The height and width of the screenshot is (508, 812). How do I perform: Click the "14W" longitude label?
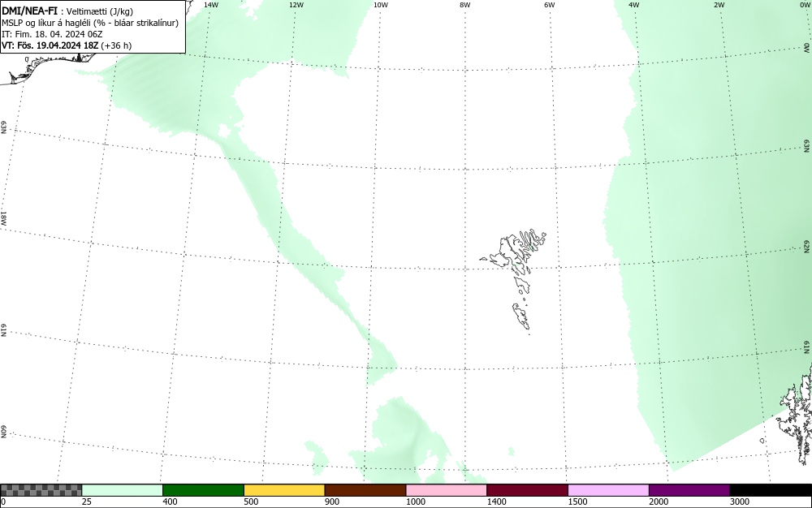(x=211, y=5)
